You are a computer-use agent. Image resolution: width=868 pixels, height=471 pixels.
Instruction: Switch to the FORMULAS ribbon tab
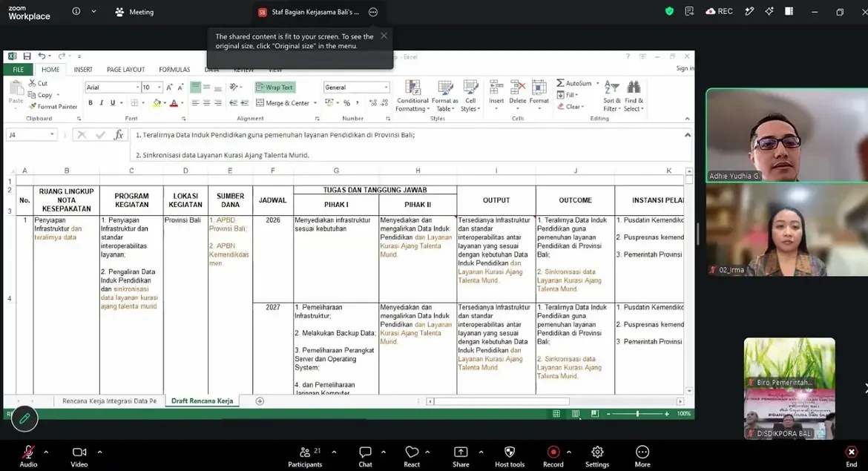click(174, 70)
